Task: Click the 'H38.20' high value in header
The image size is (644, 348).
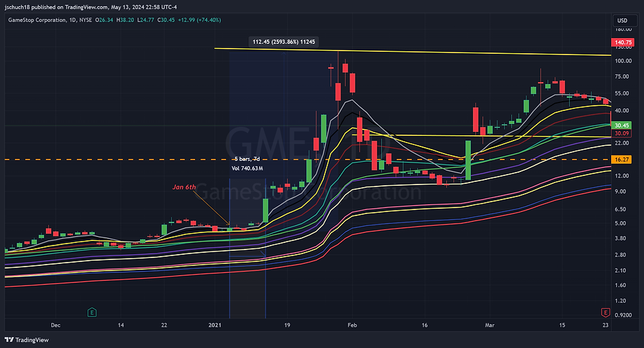Action: [126, 20]
